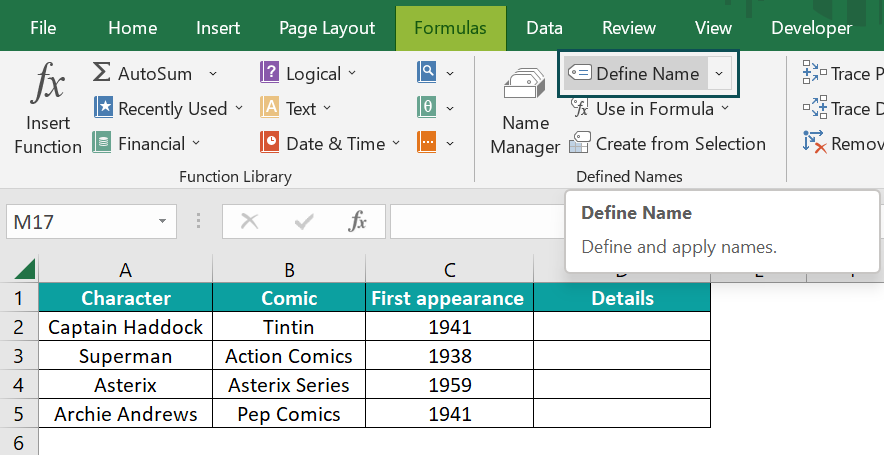This screenshot has height=455, width=884.
Task: Open Math & Trig theta icon
Action: point(427,108)
